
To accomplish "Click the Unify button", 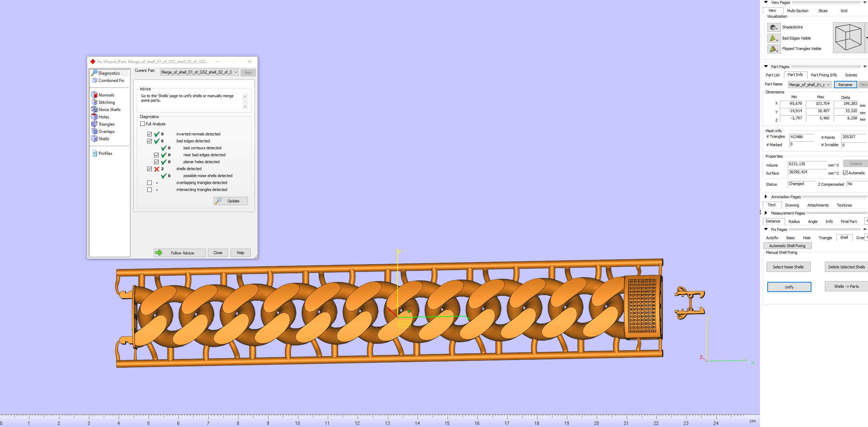I will 789,287.
